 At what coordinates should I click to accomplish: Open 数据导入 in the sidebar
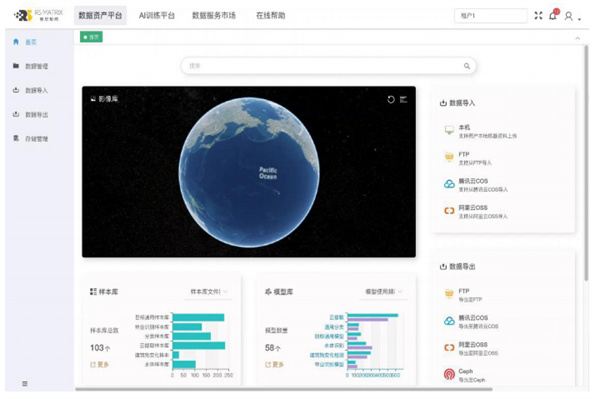pos(37,90)
